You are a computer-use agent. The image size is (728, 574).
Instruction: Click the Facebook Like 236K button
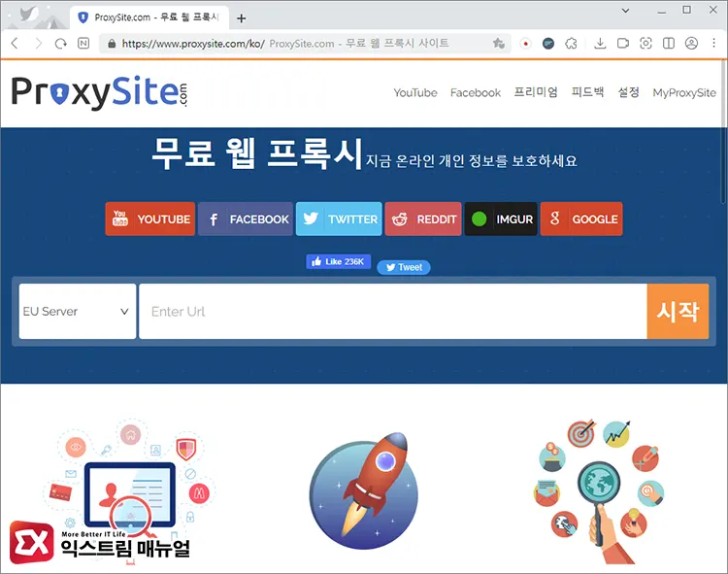click(x=338, y=262)
